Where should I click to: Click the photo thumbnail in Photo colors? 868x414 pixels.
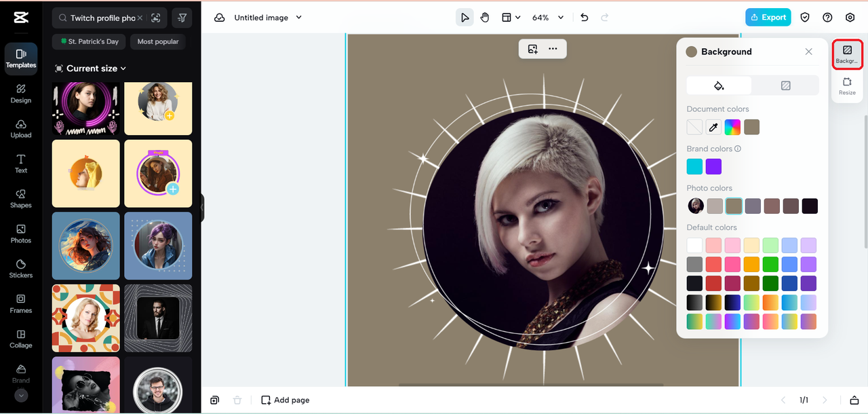point(696,206)
